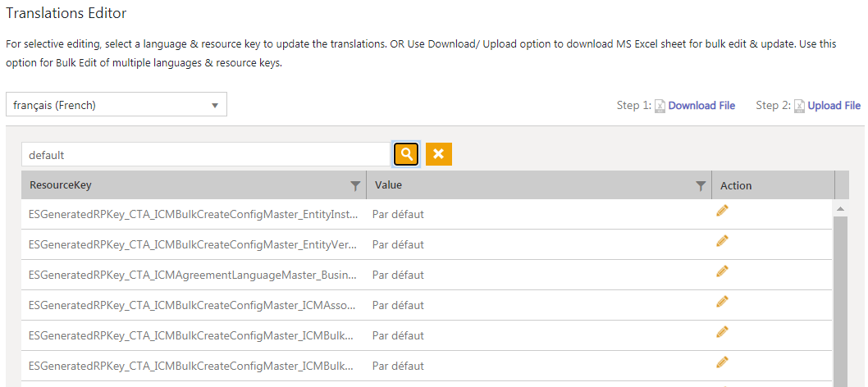Sort by the ResourceKey column header
Viewport: 868px width, 387px height.
pyautogui.click(x=61, y=185)
